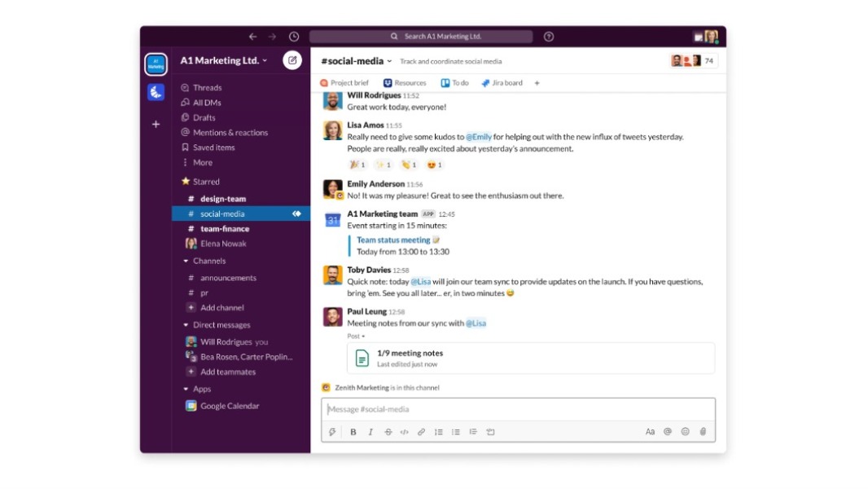Click Add channel in the sidebar
Screen dimensions: 868x489
tap(221, 308)
